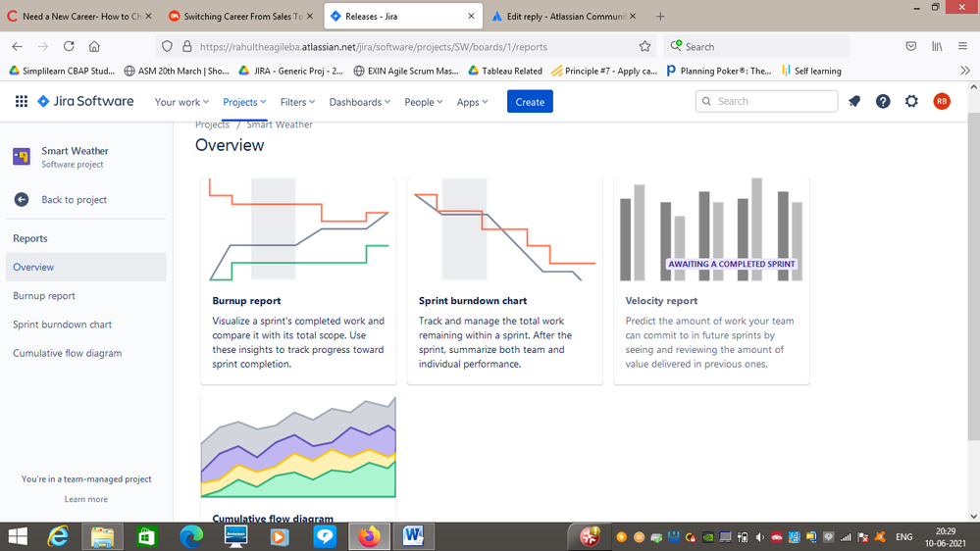This screenshot has width=980, height=551.
Task: Open File Explorer from the taskbar
Action: coord(102,536)
